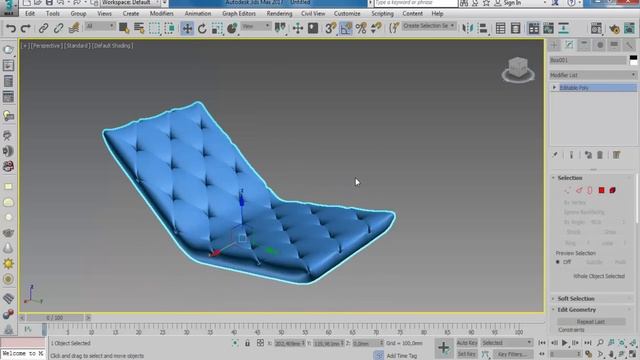Click the ViewCube in viewport
The height and width of the screenshot is (360, 640).
[518, 69]
